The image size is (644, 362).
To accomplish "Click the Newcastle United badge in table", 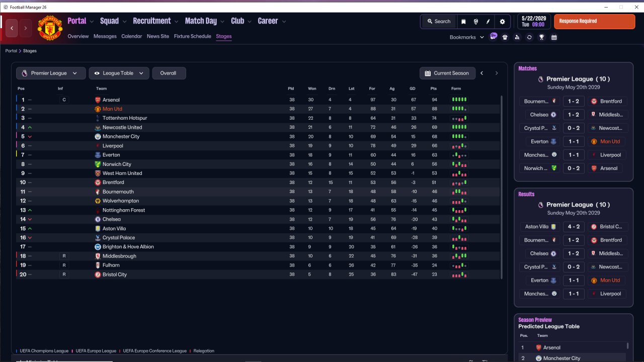I will (x=98, y=127).
